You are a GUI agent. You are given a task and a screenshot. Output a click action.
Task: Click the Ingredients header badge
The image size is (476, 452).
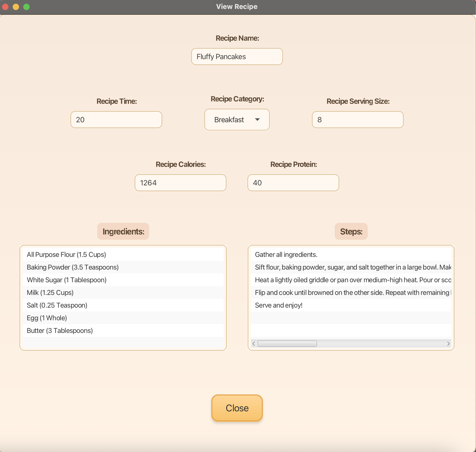(123, 231)
